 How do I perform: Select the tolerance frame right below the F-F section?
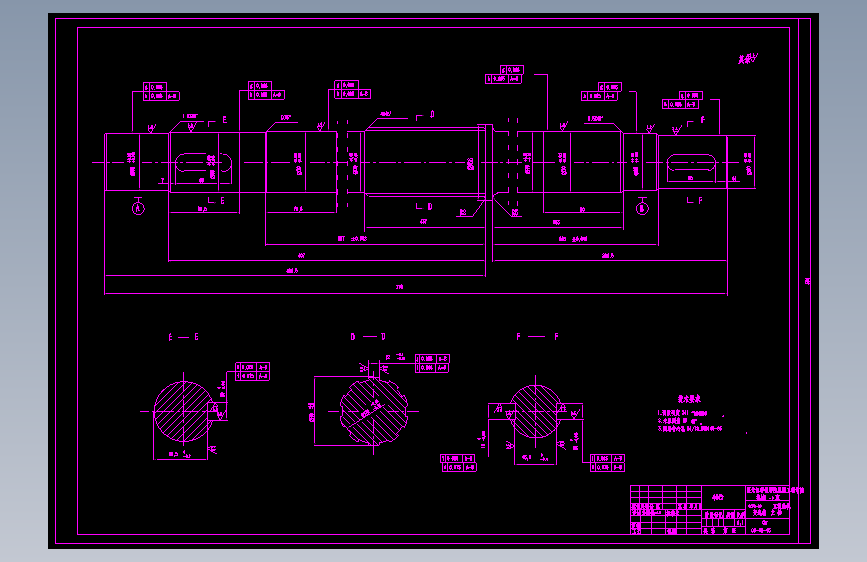[608, 463]
